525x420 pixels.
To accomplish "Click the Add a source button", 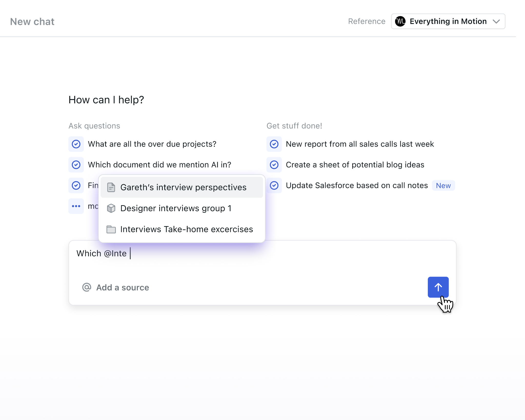I will click(116, 287).
